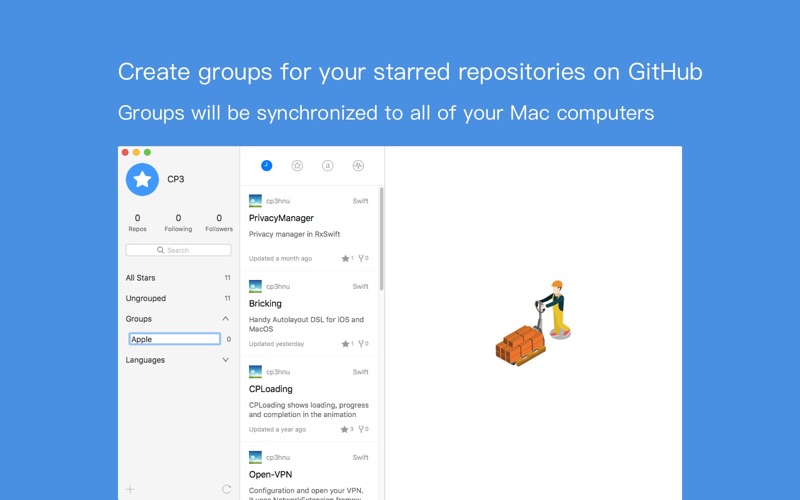Image resolution: width=800 pixels, height=500 pixels.
Task: Click the refresh icon at sidebar bottom
Action: pos(227,489)
